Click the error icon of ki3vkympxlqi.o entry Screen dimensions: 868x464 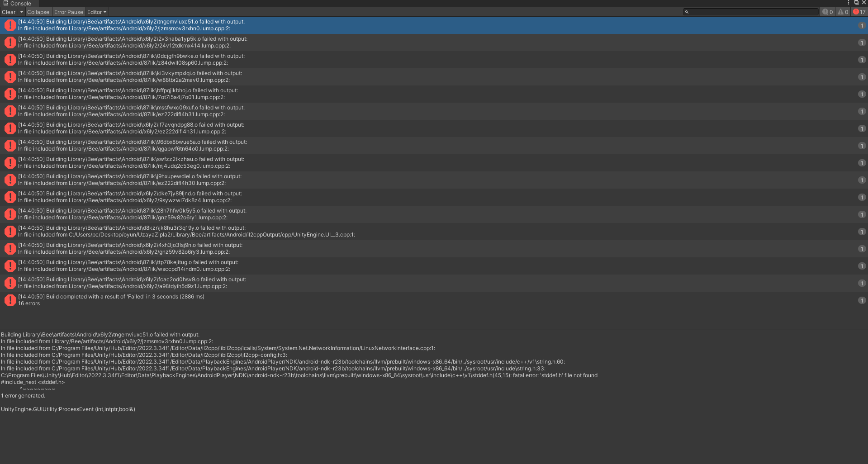click(10, 77)
